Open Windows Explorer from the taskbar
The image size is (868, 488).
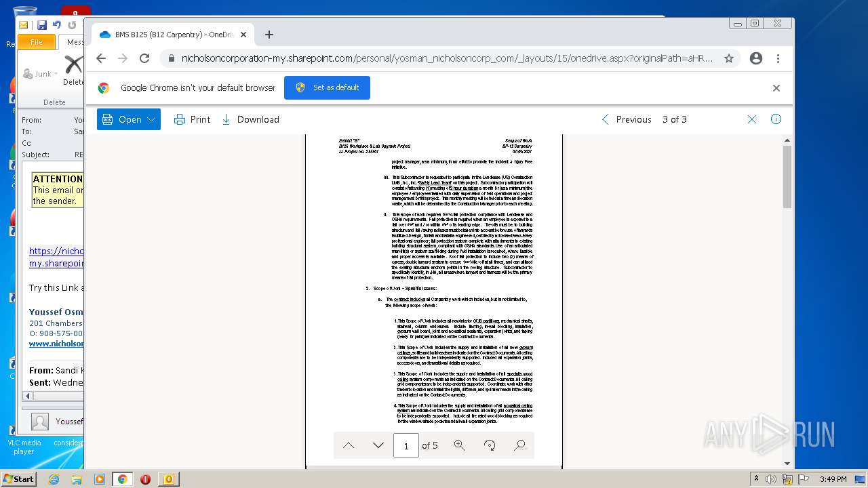point(77,479)
